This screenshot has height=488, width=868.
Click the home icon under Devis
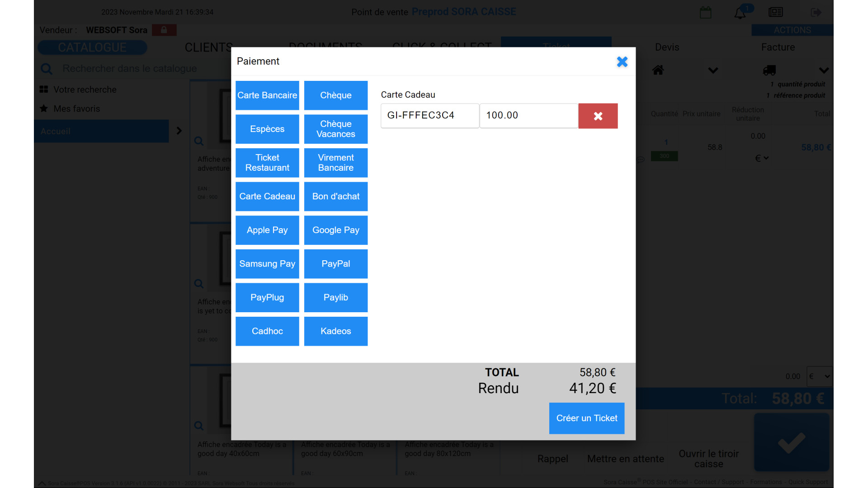(x=658, y=70)
